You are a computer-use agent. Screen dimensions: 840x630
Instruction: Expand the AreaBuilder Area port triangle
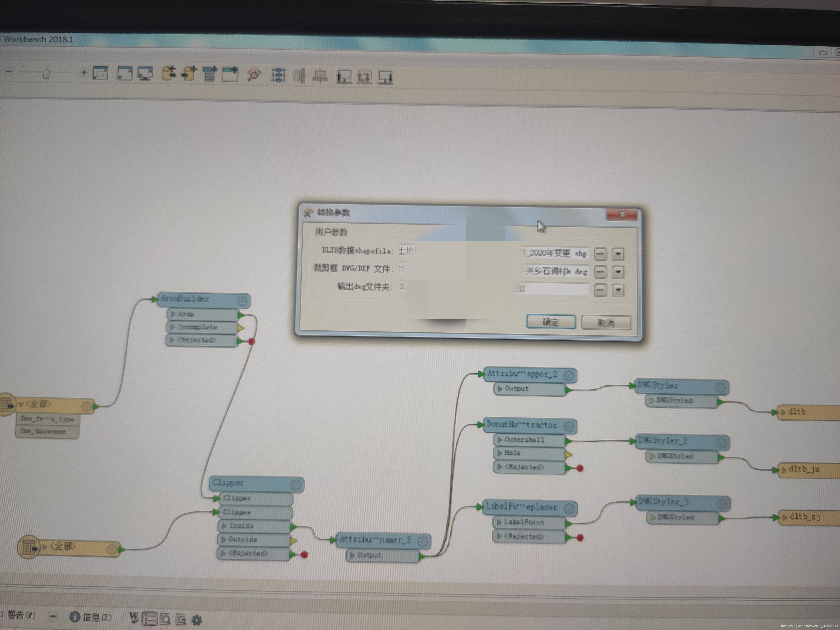pyautogui.click(x=173, y=314)
